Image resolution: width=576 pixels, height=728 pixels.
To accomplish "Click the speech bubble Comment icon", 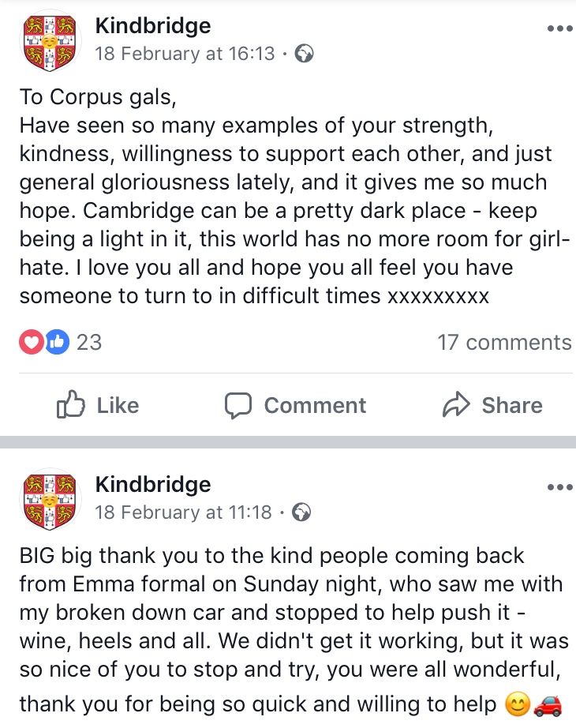I will click(238, 405).
